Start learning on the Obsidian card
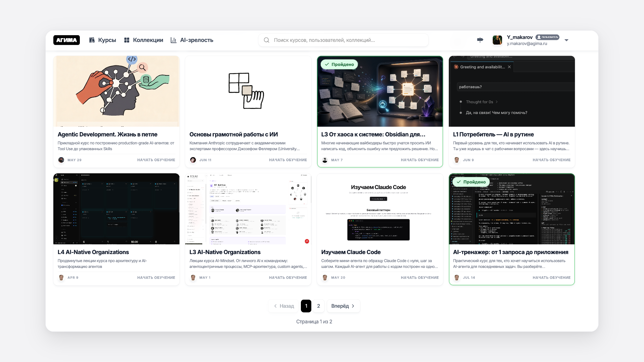Image resolution: width=644 pixels, height=362 pixels. [x=420, y=160]
